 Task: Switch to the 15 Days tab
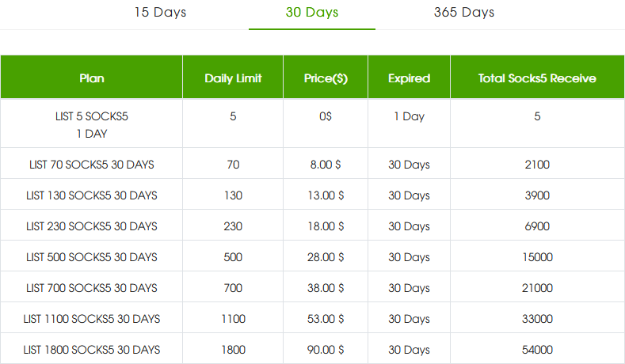(x=160, y=13)
